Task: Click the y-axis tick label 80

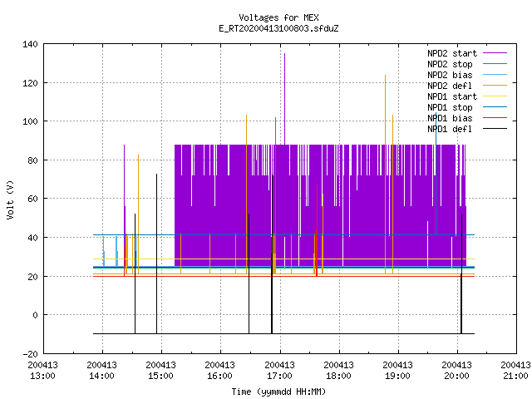Action: pyautogui.click(x=32, y=160)
